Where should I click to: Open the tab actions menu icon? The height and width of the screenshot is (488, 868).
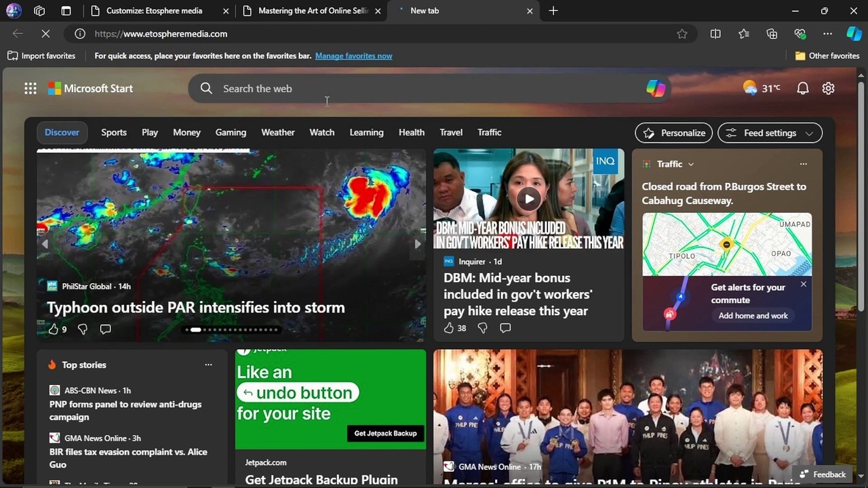[x=66, y=11]
